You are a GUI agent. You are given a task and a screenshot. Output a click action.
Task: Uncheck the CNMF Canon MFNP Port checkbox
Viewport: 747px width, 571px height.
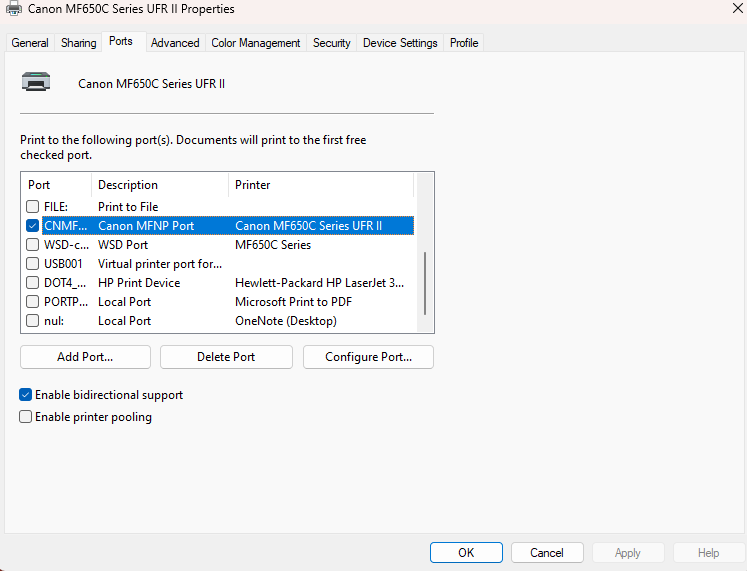point(33,226)
